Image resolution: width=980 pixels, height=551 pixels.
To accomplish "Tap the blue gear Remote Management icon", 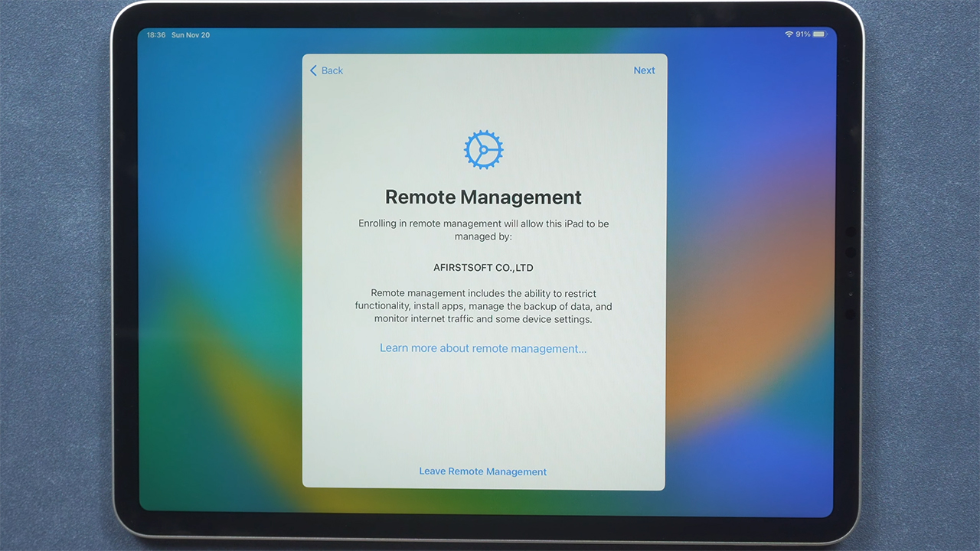I will [483, 149].
